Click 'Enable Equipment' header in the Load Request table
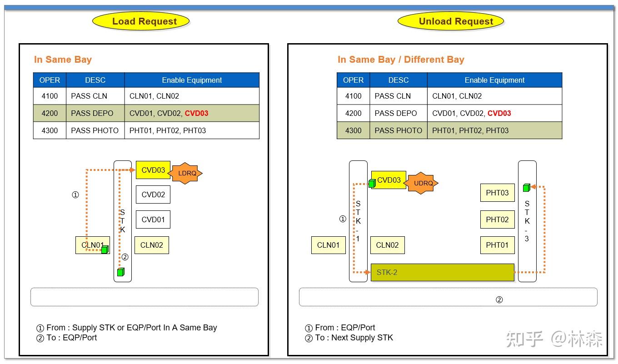This screenshot has height=364, width=618. pos(192,80)
